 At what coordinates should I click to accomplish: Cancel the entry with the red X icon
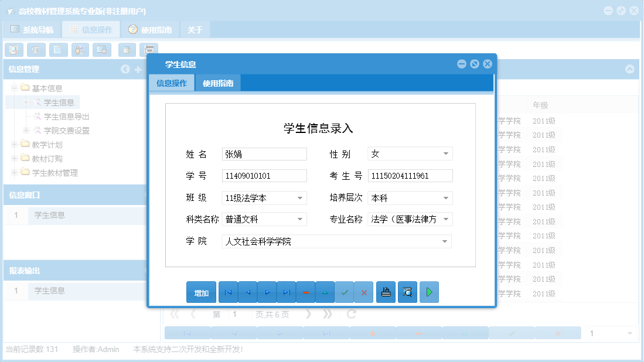click(x=364, y=292)
